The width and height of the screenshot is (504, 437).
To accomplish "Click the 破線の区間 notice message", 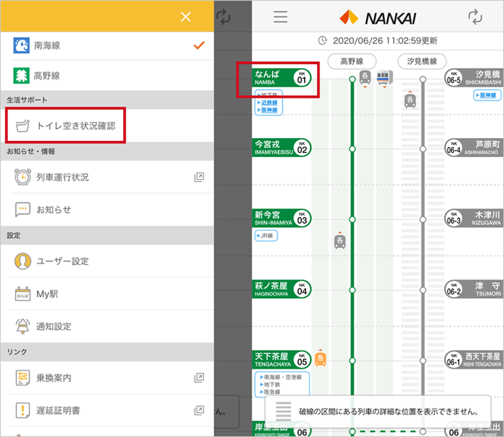I will click(378, 411).
